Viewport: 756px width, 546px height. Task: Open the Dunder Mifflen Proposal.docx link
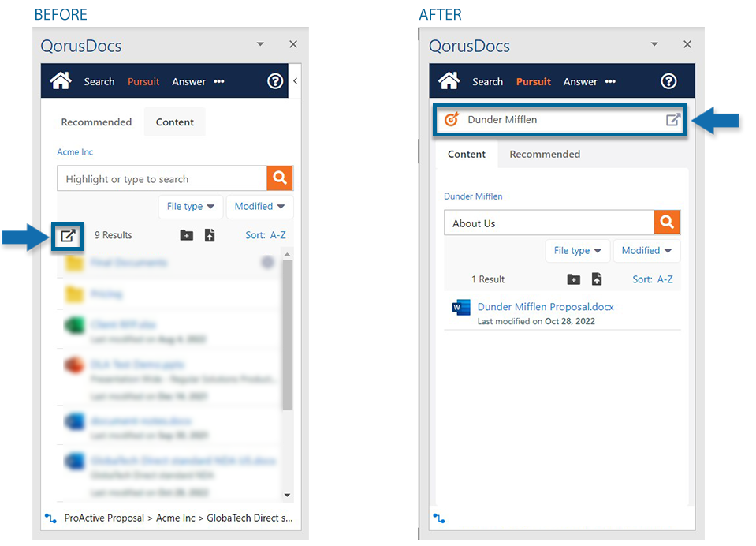coord(546,307)
